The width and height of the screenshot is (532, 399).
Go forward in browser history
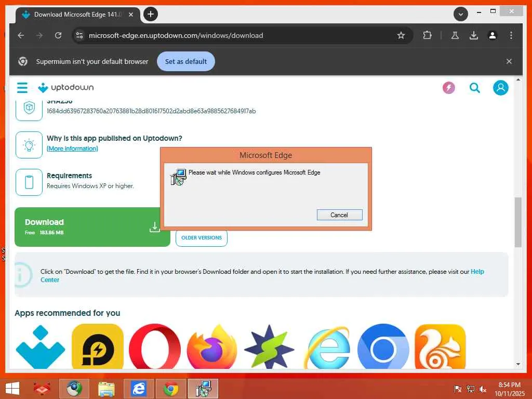coord(39,35)
